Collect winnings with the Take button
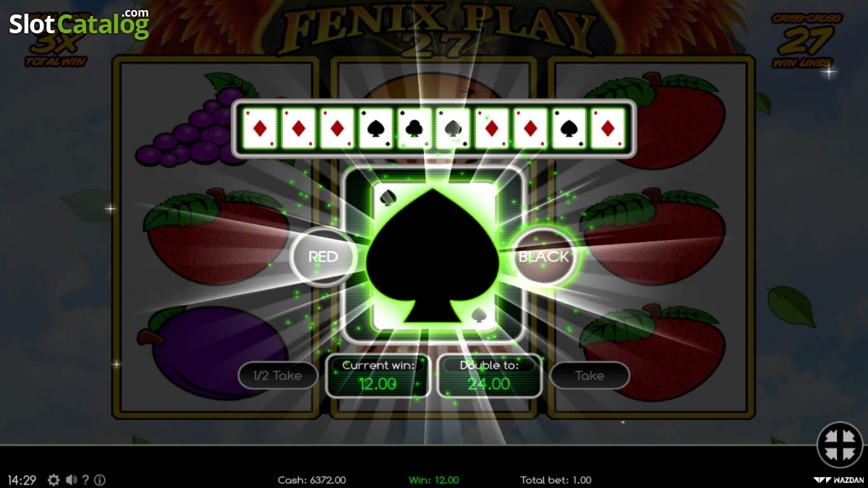This screenshot has height=488, width=868. (x=590, y=375)
